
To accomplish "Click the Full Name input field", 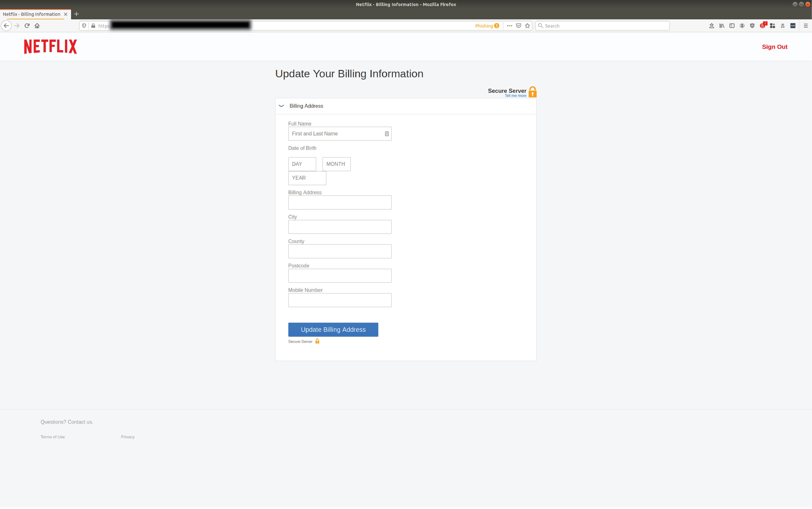I will (x=340, y=134).
